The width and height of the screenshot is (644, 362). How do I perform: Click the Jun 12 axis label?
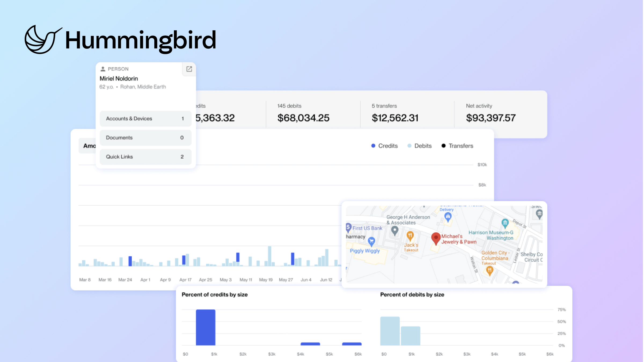[326, 280]
